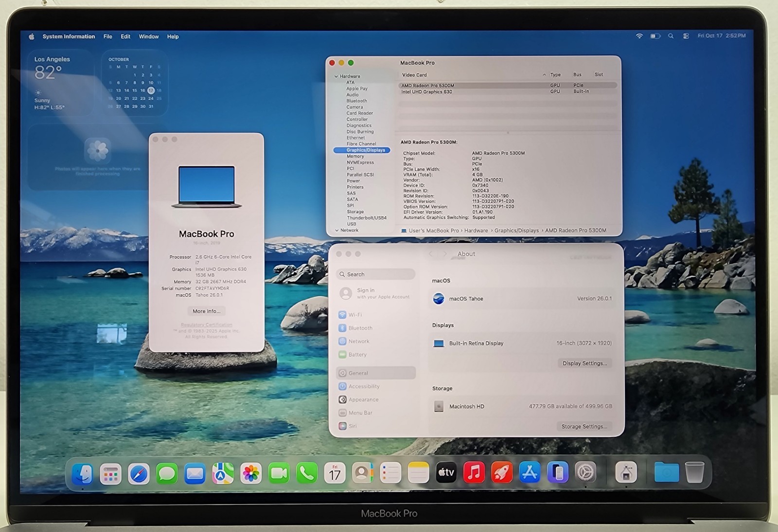Open Finder from the Dock
The width and height of the screenshot is (778, 532).
[83, 473]
